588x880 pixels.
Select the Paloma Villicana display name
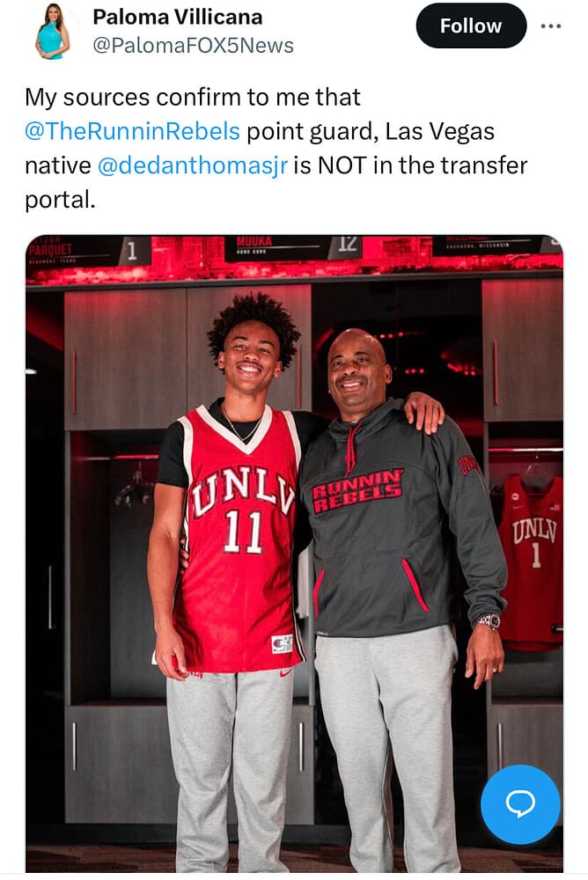tap(178, 17)
